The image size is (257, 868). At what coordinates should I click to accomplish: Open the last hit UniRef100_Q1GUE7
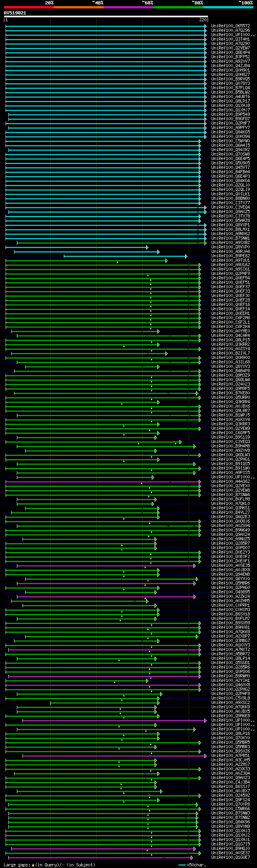pyautogui.click(x=230, y=858)
